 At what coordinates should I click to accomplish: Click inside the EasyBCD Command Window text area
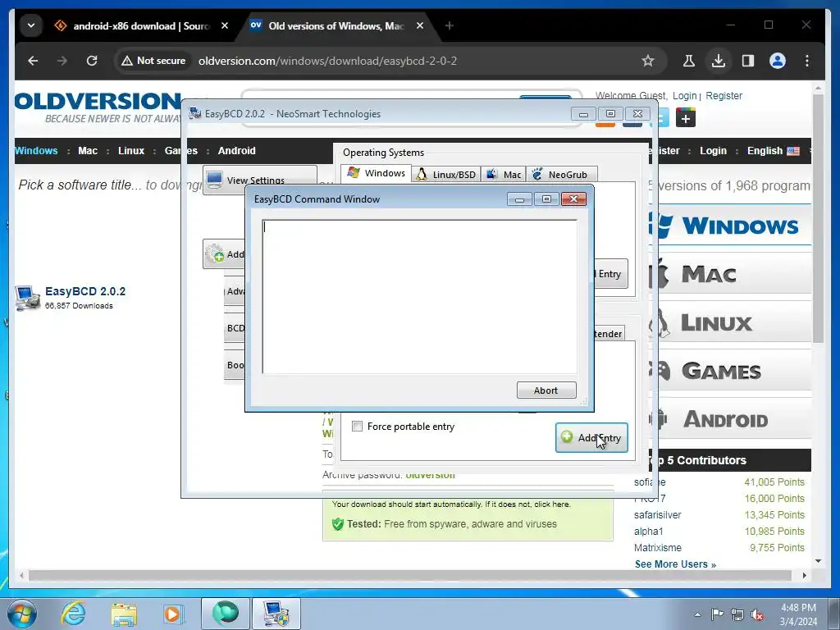[419, 297]
